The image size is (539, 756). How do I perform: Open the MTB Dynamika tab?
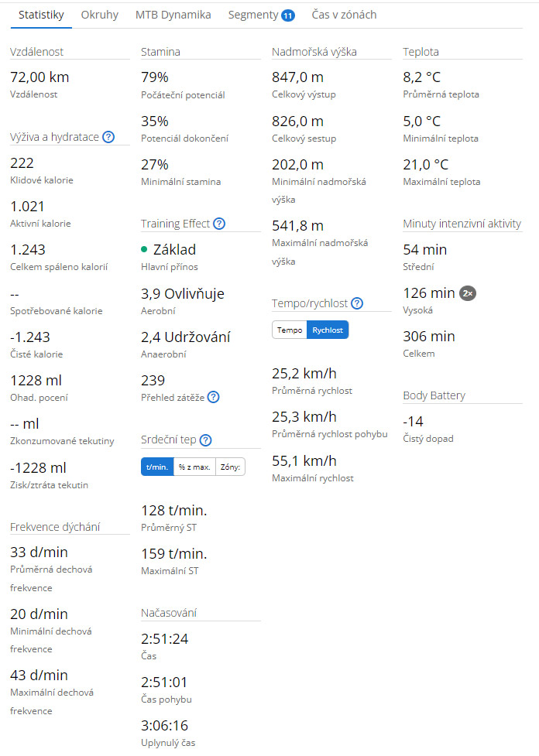coord(173,15)
